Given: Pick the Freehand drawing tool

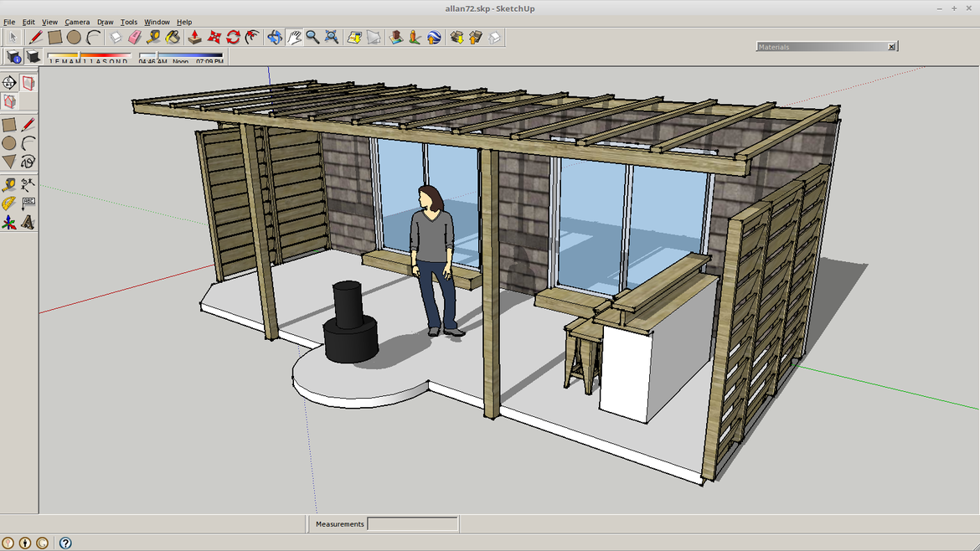Looking at the screenshot, I should tap(28, 161).
